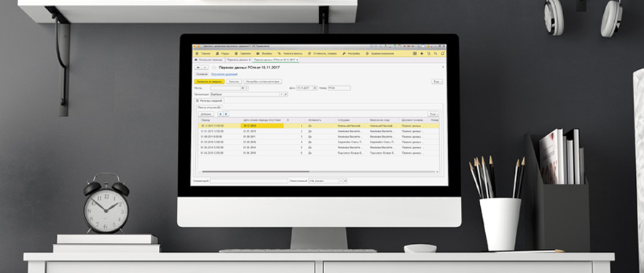Open favorites star icon in top bar
The height and width of the screenshot is (273, 644).
(422, 53)
